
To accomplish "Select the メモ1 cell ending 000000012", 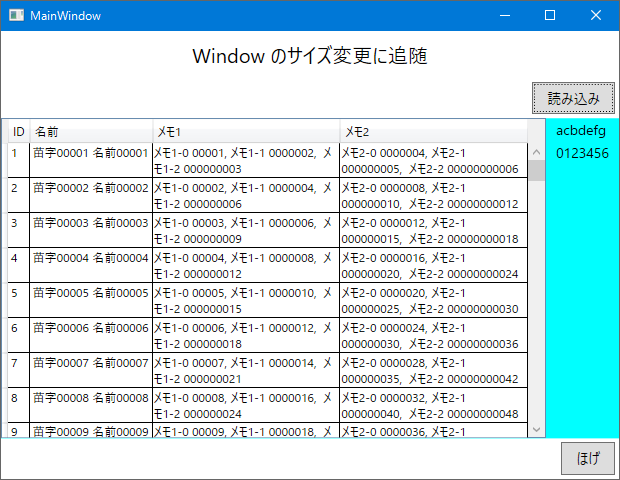I will pyautogui.click(x=246, y=265).
